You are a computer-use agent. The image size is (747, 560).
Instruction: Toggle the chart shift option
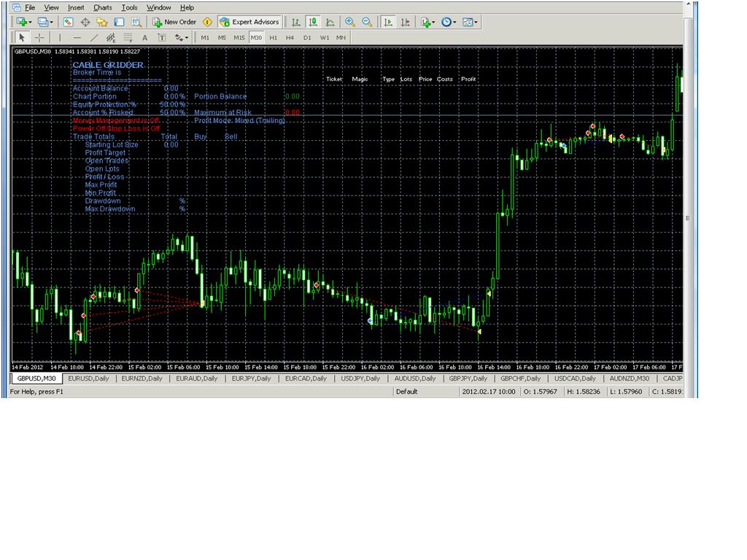(x=406, y=22)
